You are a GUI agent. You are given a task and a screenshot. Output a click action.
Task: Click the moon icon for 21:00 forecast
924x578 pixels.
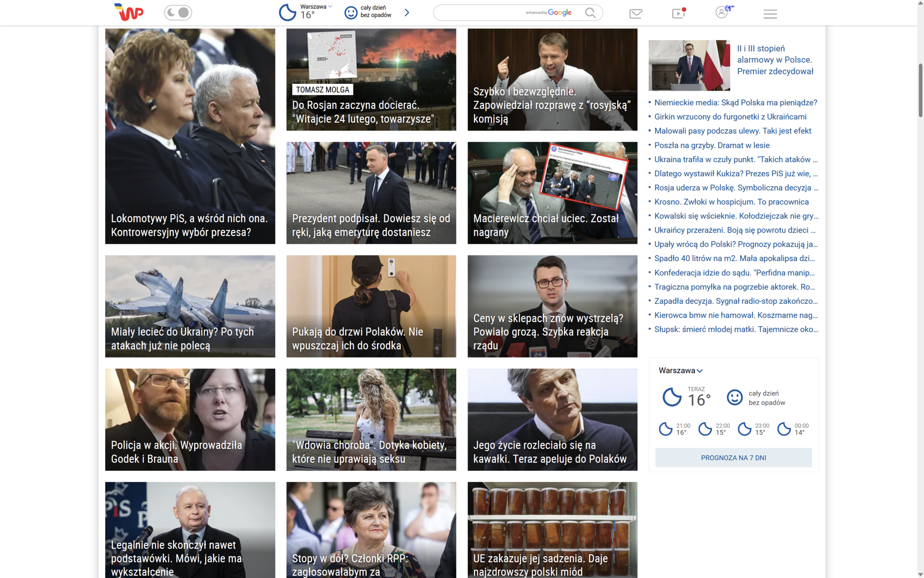pyautogui.click(x=665, y=429)
